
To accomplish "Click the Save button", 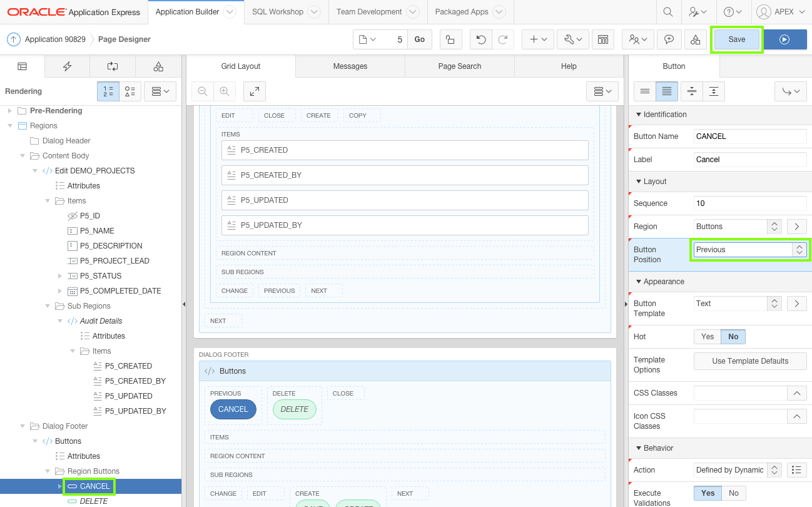I will pyautogui.click(x=736, y=39).
